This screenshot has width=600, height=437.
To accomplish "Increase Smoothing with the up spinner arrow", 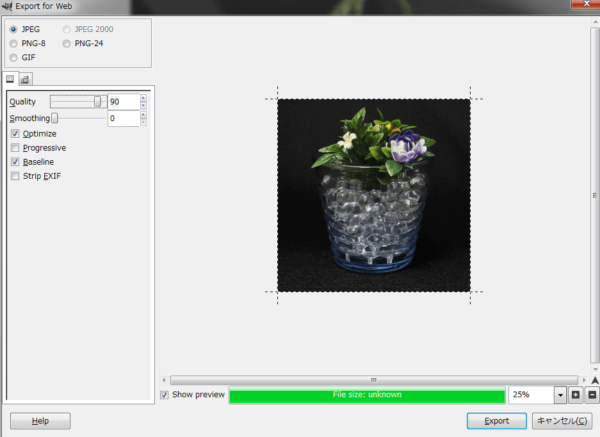I will pos(143,114).
